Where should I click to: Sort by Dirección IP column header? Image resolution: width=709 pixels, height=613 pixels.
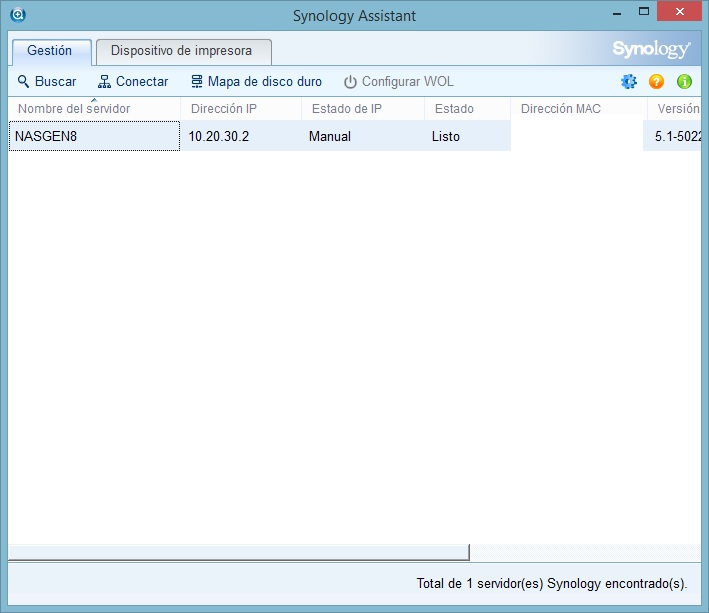(241, 108)
